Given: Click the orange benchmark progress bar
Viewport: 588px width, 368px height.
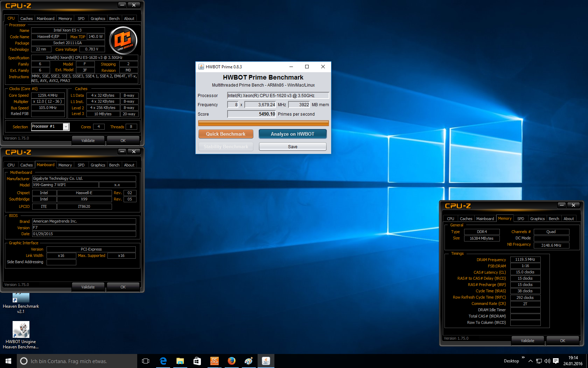Looking at the screenshot, I should click(263, 123).
